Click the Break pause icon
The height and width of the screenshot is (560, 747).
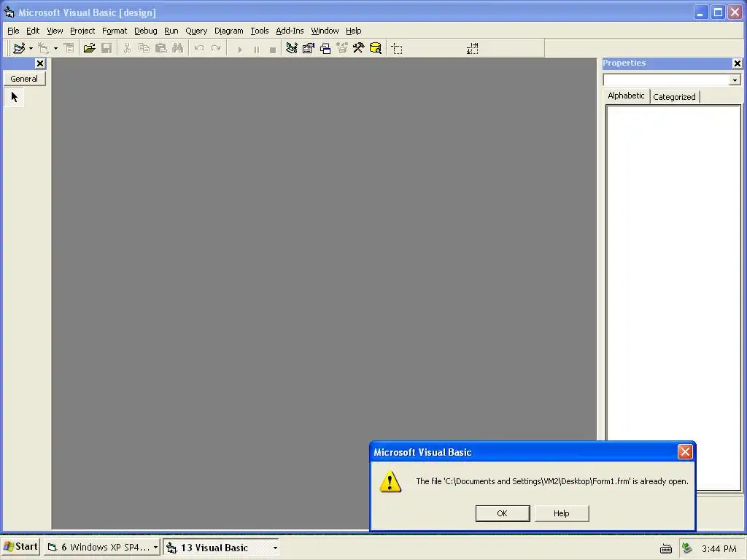tap(257, 50)
